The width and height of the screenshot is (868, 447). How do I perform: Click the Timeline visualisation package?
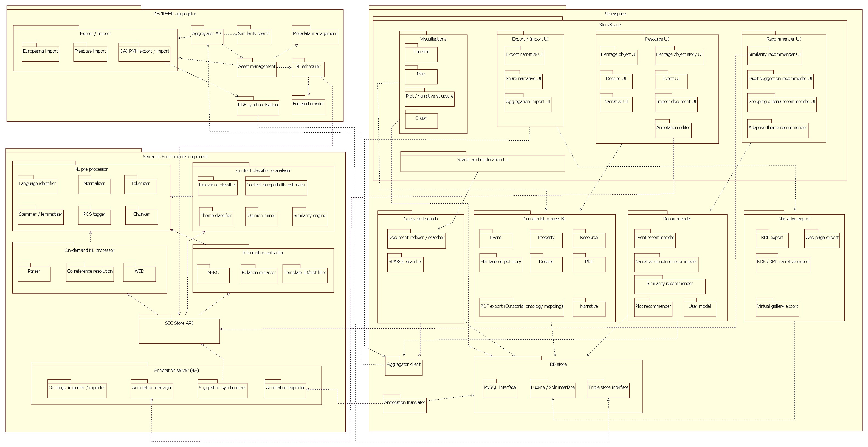[421, 54]
